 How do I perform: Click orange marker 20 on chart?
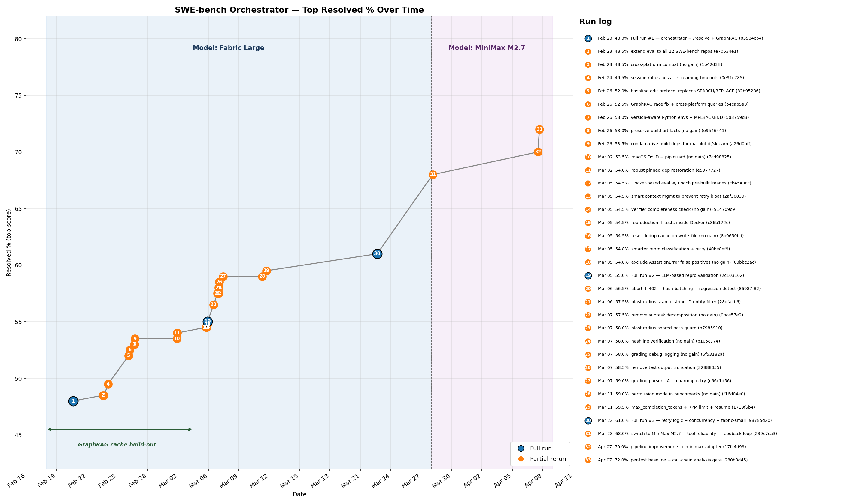click(x=214, y=304)
